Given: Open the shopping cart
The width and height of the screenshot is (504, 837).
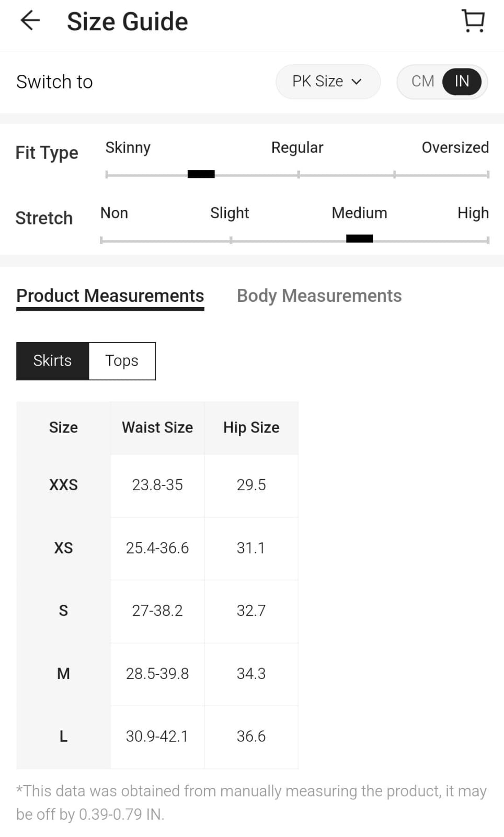Looking at the screenshot, I should click(x=473, y=21).
